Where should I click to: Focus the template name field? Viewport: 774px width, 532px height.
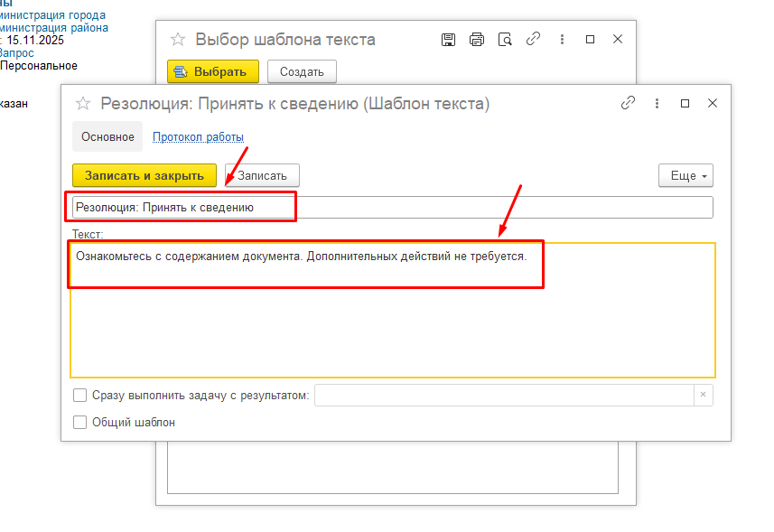pyautogui.click(x=393, y=207)
